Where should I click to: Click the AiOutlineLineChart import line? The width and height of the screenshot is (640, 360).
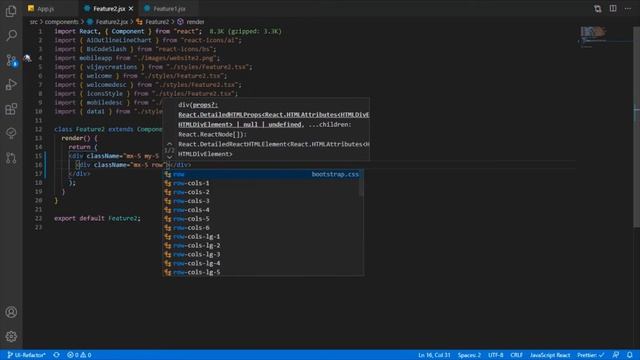[148, 40]
